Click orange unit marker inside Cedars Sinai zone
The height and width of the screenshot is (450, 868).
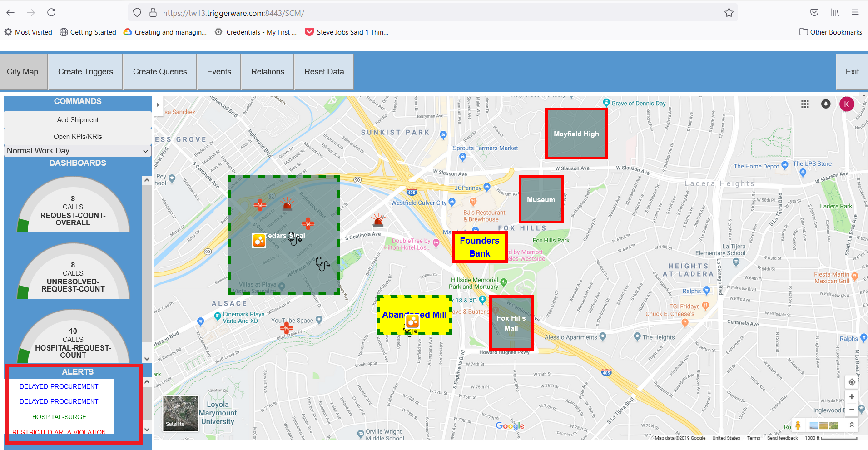tap(259, 240)
